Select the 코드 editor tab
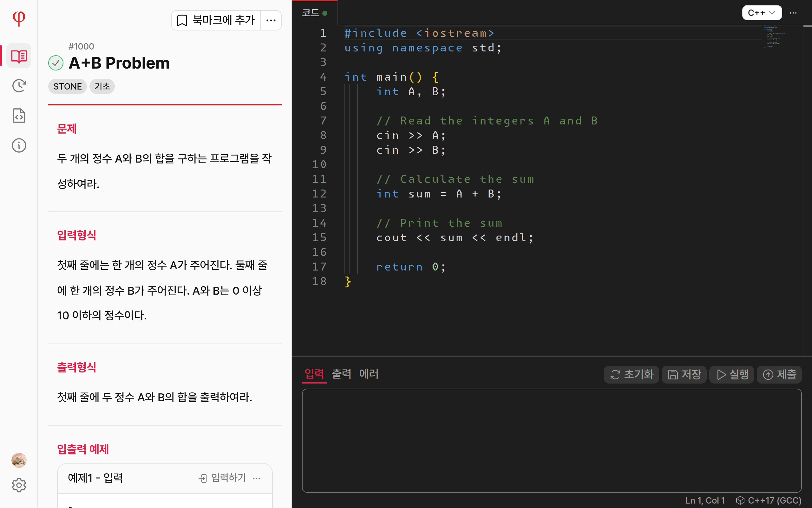This screenshot has height=508, width=812. click(x=314, y=13)
